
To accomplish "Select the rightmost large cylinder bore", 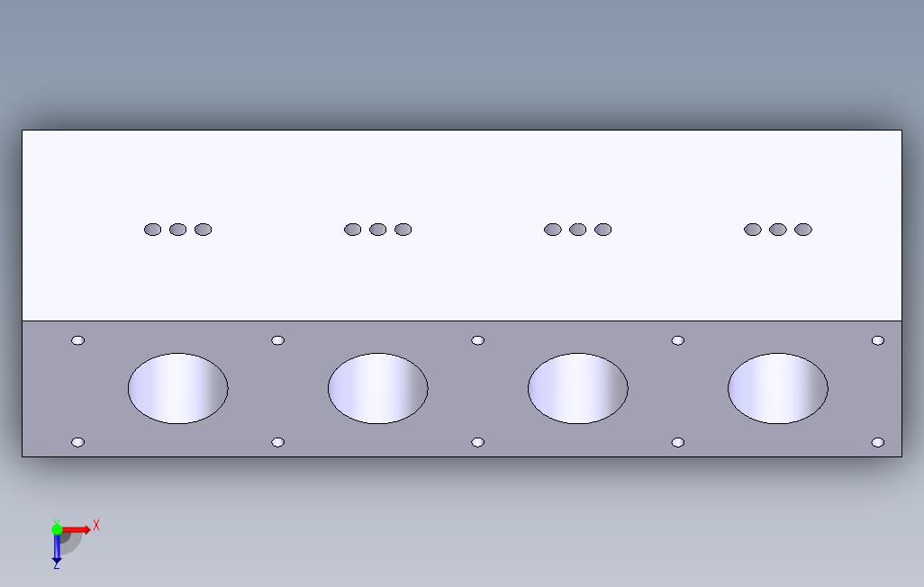I will pyautogui.click(x=778, y=388).
